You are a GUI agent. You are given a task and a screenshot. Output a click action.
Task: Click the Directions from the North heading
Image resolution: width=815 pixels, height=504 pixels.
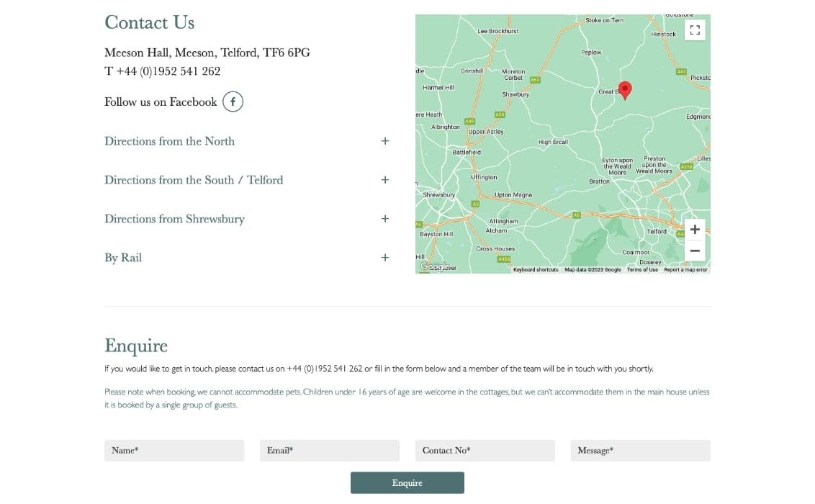[x=169, y=141]
